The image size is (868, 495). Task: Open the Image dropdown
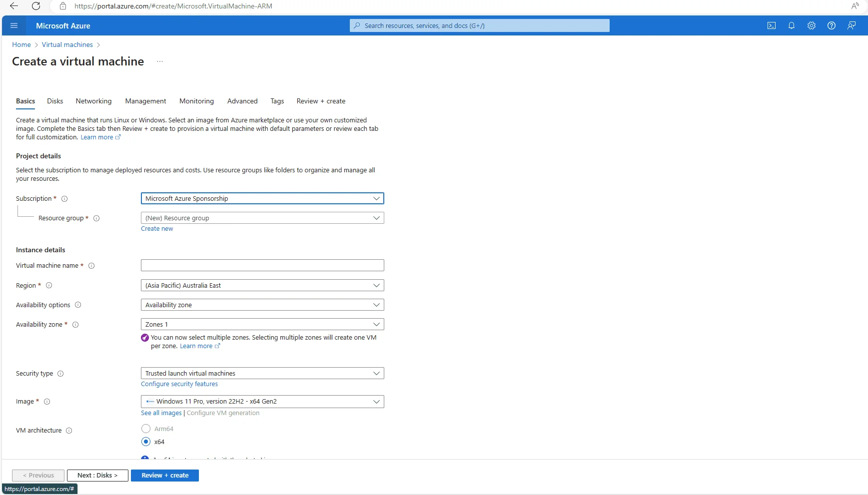[262, 401]
